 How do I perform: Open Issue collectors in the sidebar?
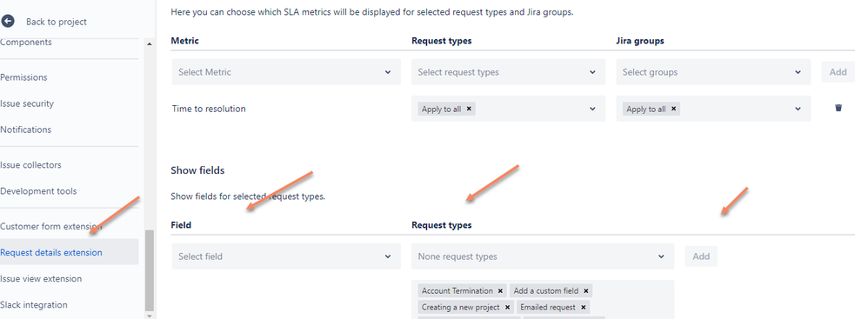[31, 165]
